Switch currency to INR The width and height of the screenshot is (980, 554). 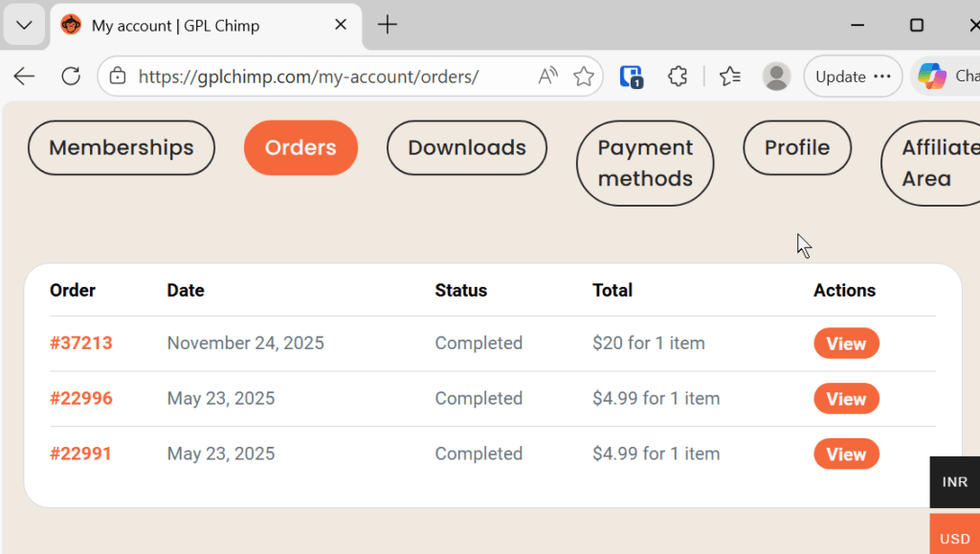tap(954, 482)
